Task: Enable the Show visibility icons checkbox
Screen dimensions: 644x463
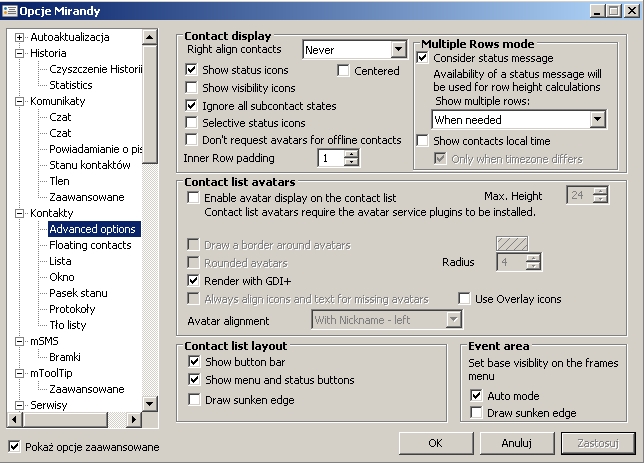Action: [193, 88]
